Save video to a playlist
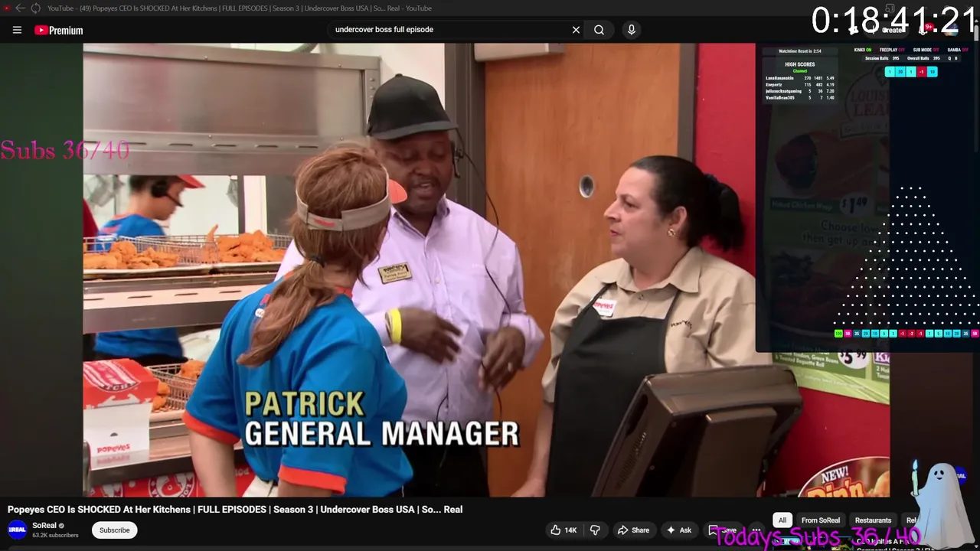This screenshot has height=551, width=980. (722, 530)
